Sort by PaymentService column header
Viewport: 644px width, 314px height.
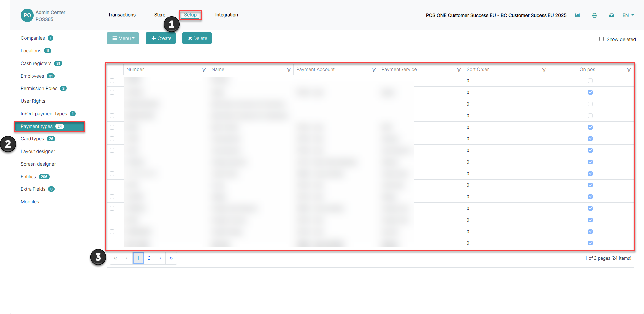tap(399, 69)
